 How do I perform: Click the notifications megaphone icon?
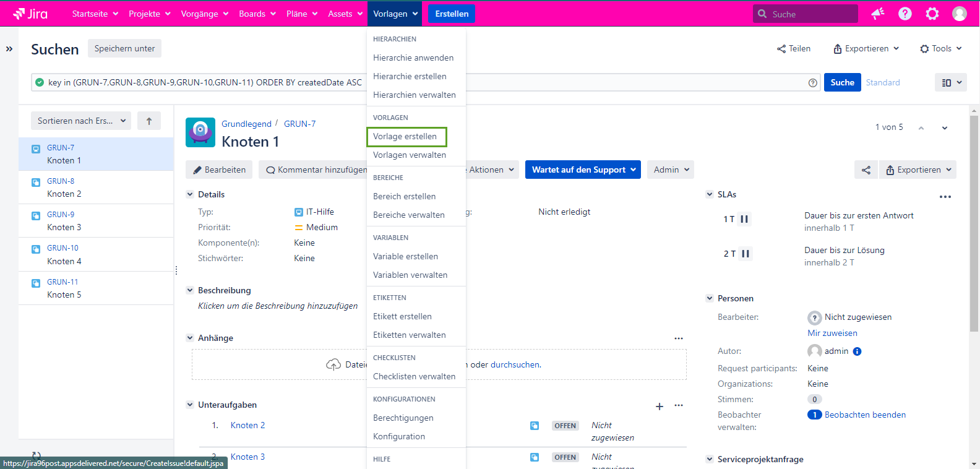877,14
